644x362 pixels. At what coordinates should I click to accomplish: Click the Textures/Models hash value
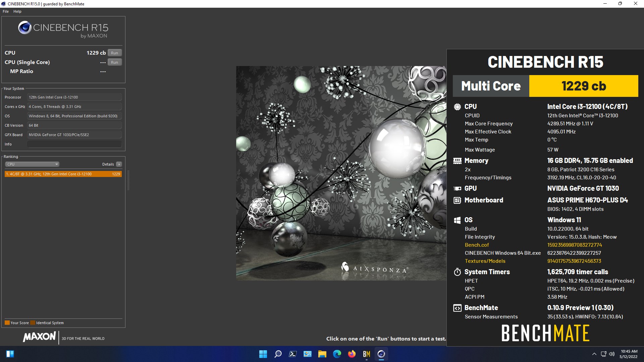574,261
